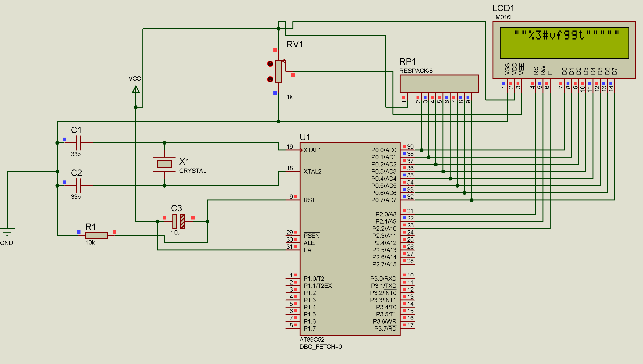Select the RESPACK-8 resistor pack RP1

[439, 84]
